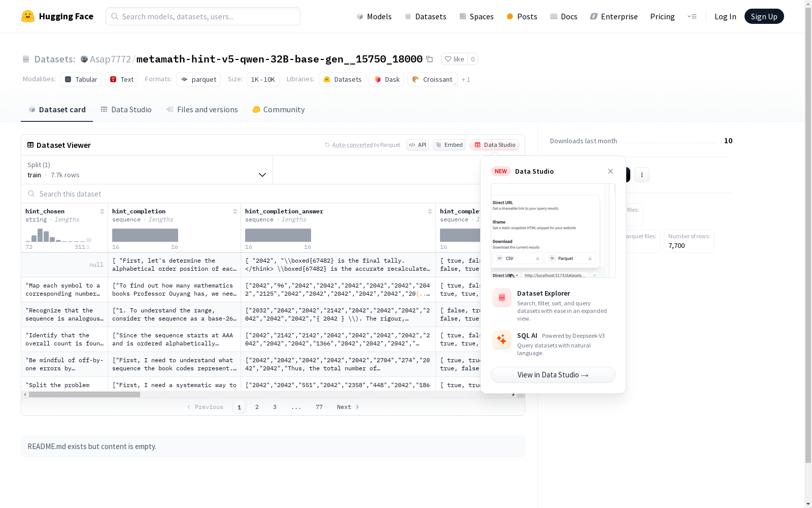Click the SQL AI sparkle icon
The width and height of the screenshot is (812, 508).
502,340
